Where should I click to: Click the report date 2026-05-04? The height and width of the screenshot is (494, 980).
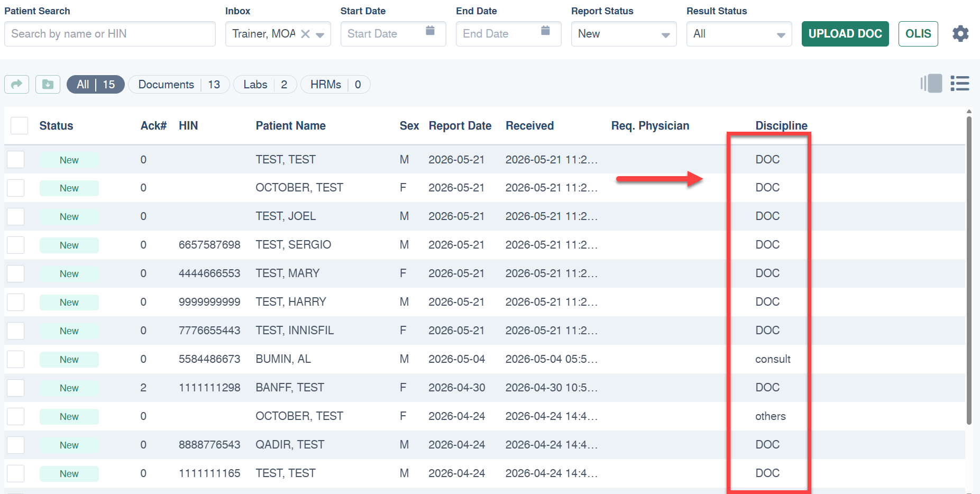(457, 359)
